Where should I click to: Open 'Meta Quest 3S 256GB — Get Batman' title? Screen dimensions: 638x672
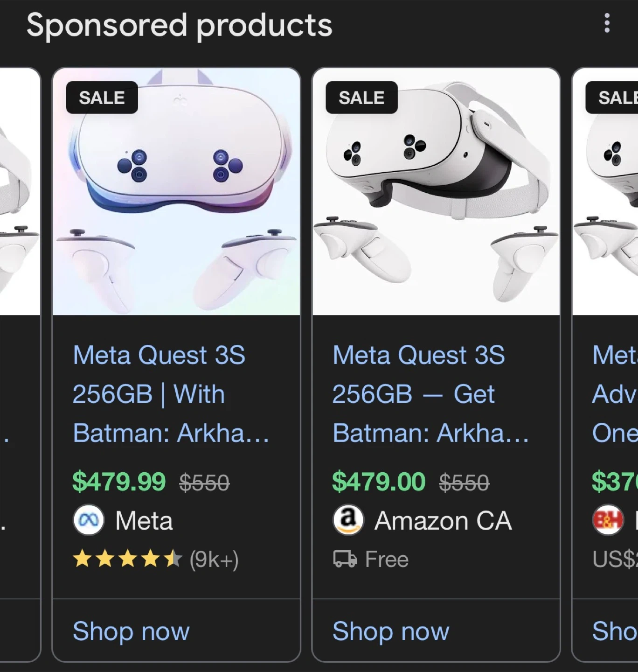click(x=430, y=394)
